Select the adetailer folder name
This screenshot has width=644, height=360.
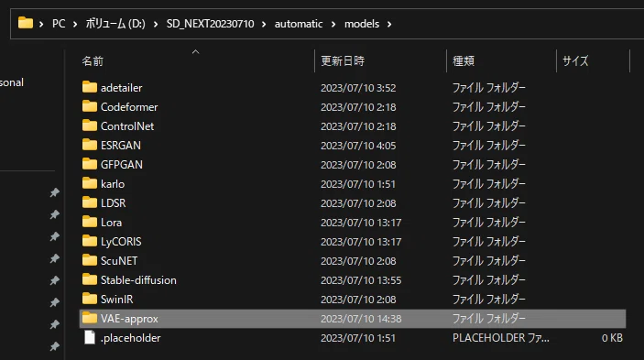pos(121,87)
